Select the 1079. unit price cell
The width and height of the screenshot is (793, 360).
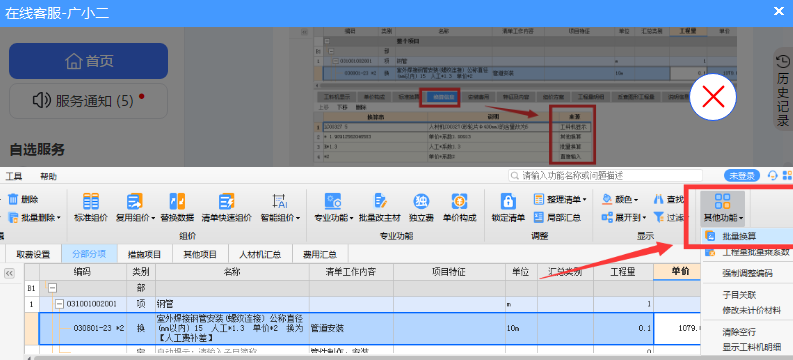click(x=678, y=328)
